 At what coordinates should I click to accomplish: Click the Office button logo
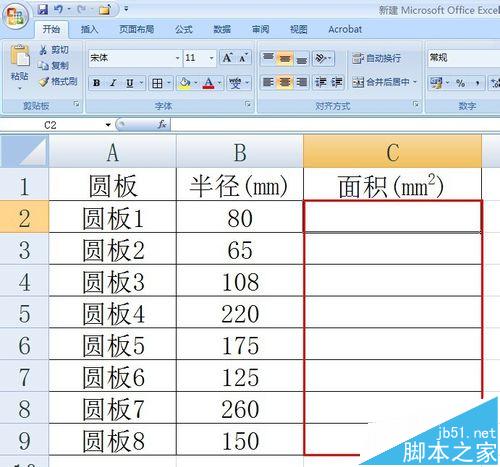[16, 16]
